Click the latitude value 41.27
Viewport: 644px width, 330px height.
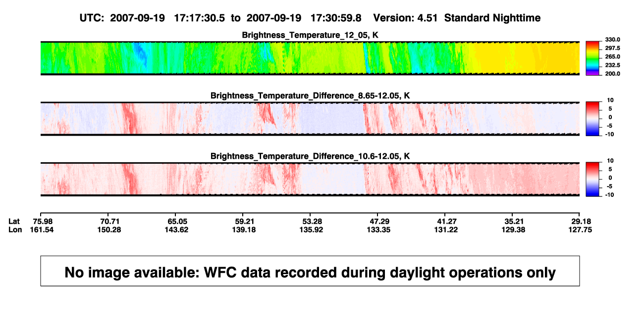click(x=447, y=221)
